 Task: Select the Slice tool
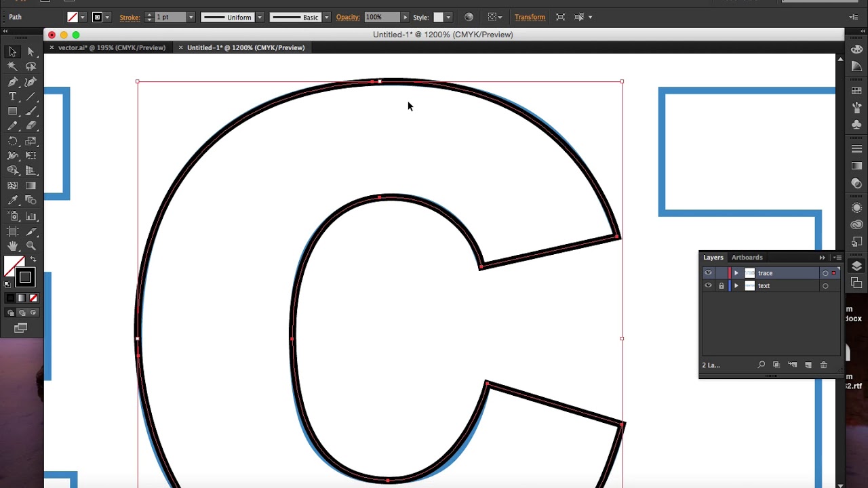tap(31, 231)
